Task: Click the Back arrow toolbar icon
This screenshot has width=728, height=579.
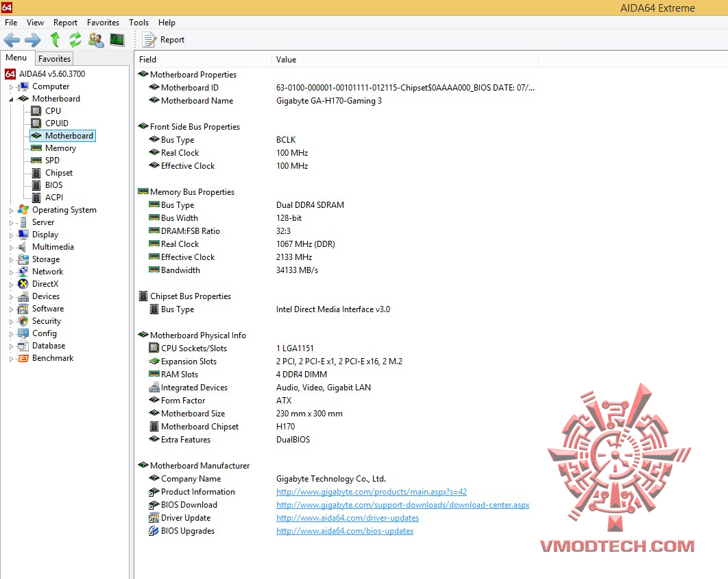Action: click(x=12, y=40)
